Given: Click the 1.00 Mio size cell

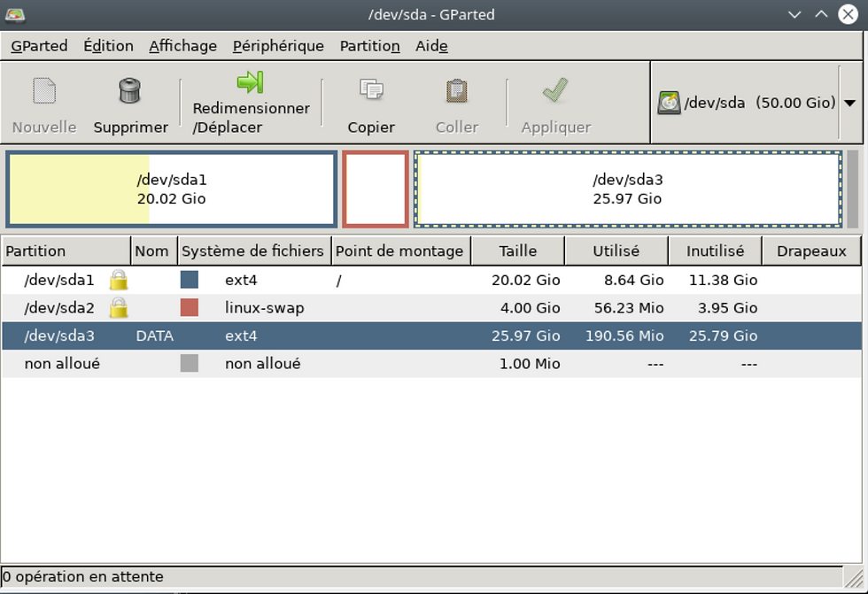Looking at the screenshot, I should point(530,363).
